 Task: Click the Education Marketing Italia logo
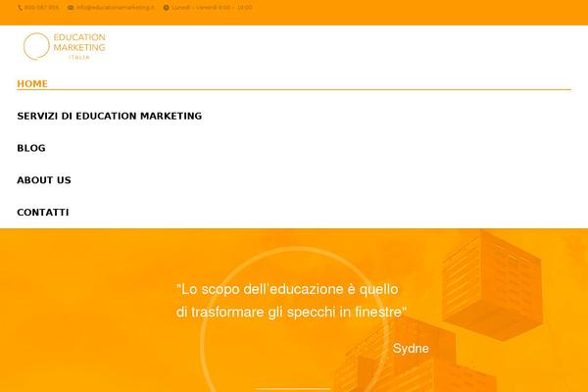point(65,46)
